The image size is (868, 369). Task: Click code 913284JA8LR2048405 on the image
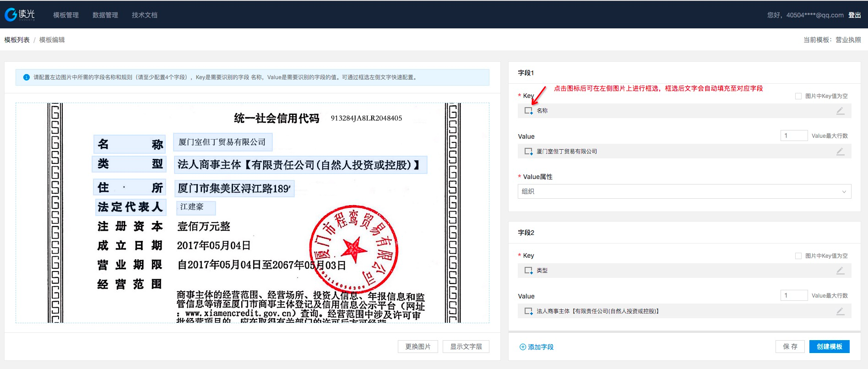pyautogui.click(x=366, y=118)
